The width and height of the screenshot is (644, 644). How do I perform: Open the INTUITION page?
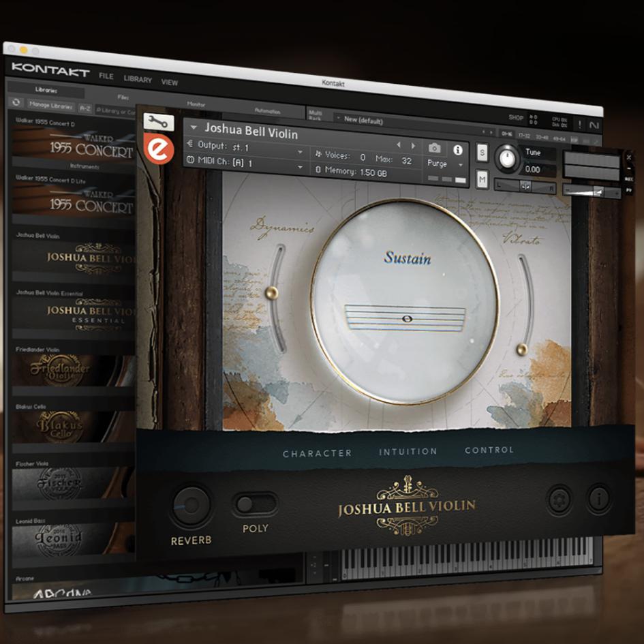click(408, 452)
